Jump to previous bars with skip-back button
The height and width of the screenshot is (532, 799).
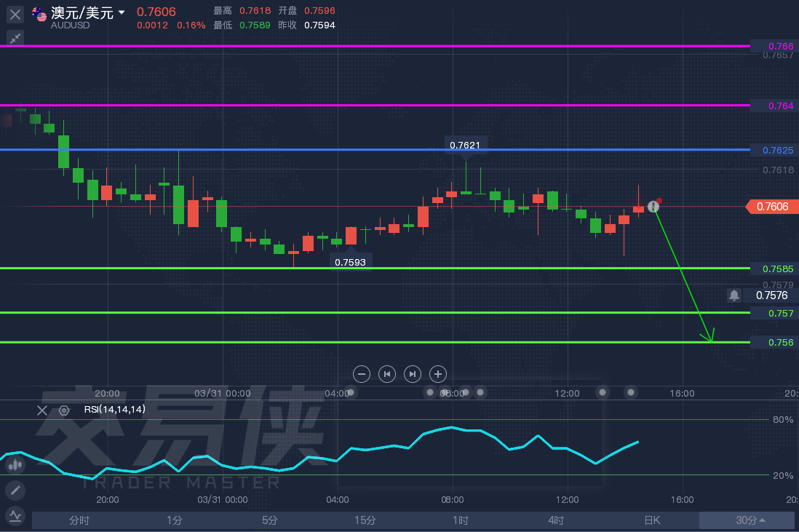coord(386,374)
